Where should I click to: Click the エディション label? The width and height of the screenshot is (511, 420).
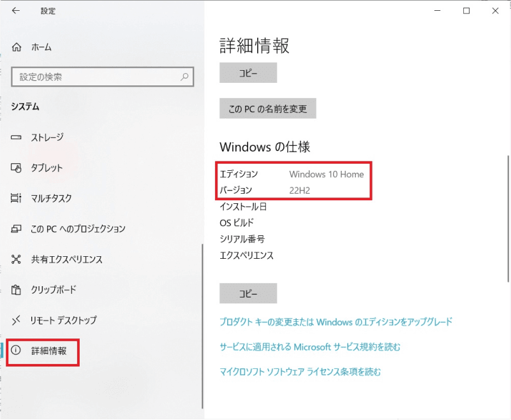pos(239,174)
